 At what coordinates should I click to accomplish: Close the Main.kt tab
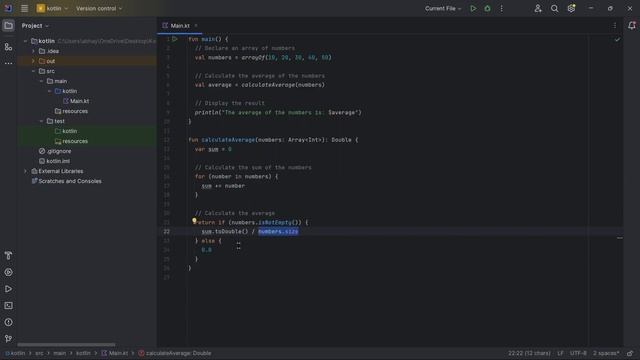click(196, 26)
